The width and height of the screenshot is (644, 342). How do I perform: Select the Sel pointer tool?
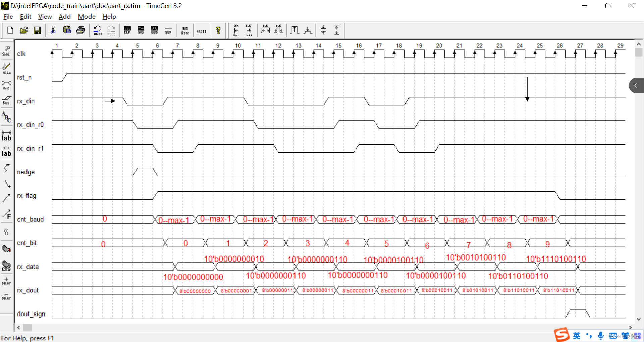point(6,51)
